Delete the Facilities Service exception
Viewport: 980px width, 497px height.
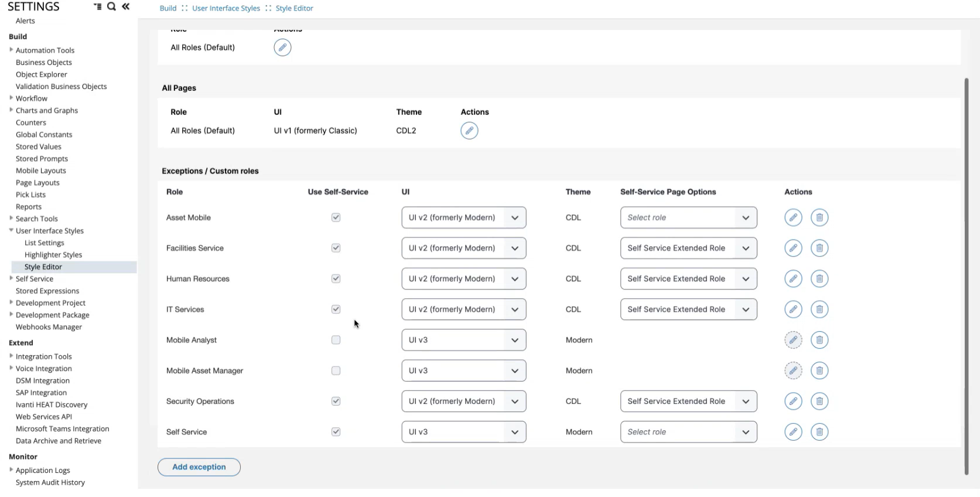coord(819,248)
